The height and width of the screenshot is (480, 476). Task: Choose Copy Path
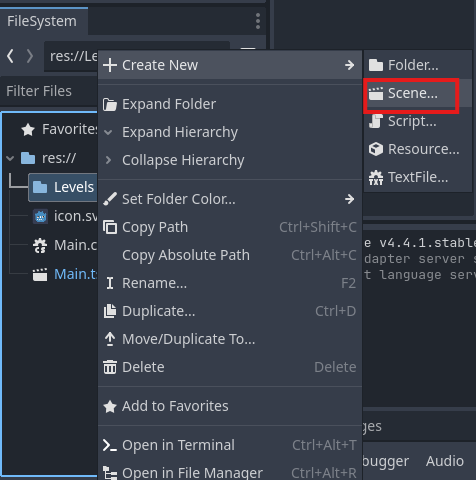point(230,227)
